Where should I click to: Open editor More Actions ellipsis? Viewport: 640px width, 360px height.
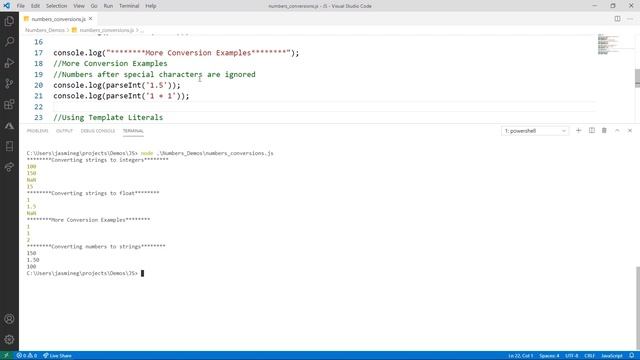[x=630, y=19]
